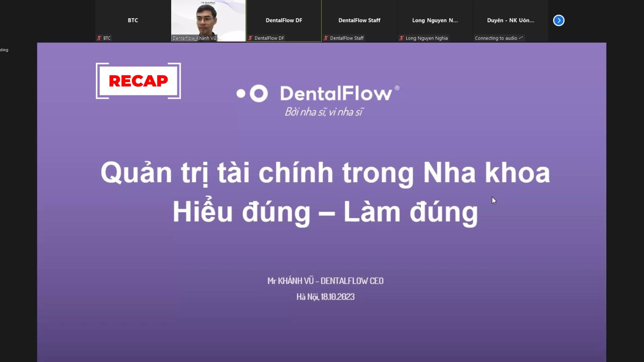
Task: Click the date text 'Hà Nội, 18.10.2023'
Action: pyautogui.click(x=325, y=297)
